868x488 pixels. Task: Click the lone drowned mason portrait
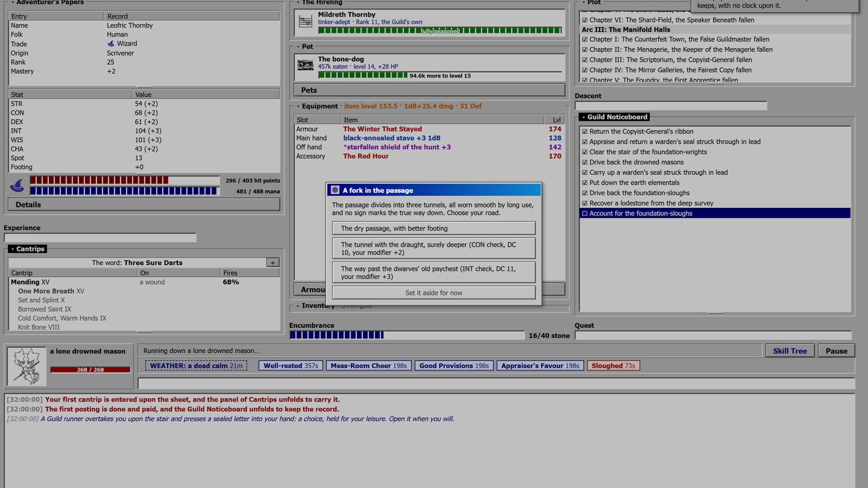click(27, 366)
